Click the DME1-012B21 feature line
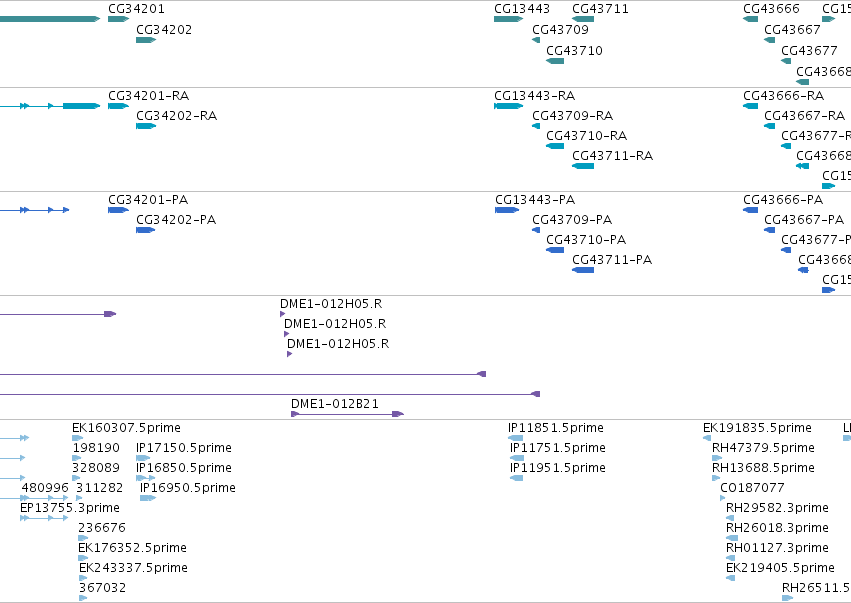 [x=347, y=414]
